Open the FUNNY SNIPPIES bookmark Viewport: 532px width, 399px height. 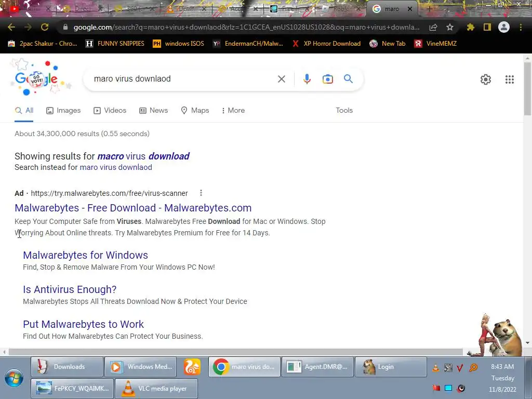pyautogui.click(x=115, y=44)
